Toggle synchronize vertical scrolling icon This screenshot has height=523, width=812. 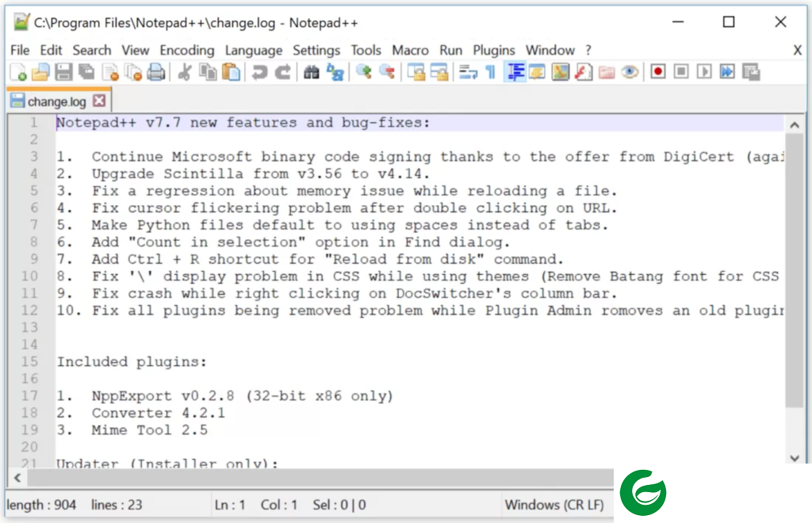(x=416, y=72)
